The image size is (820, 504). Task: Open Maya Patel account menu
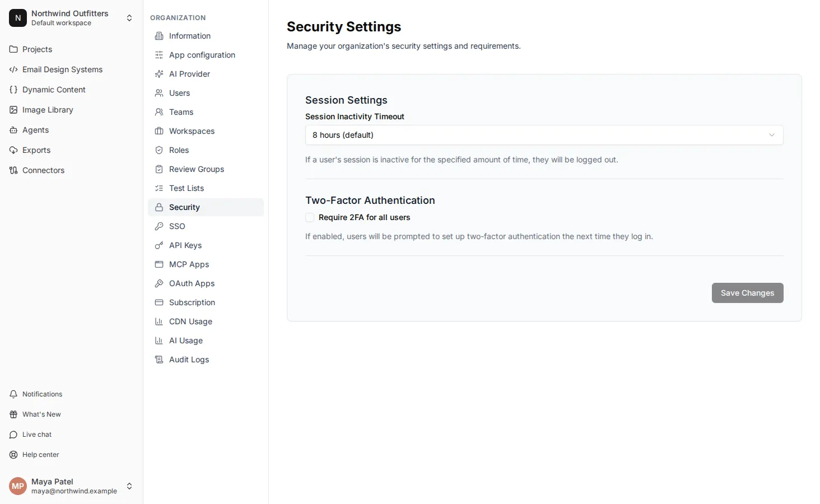(x=72, y=486)
